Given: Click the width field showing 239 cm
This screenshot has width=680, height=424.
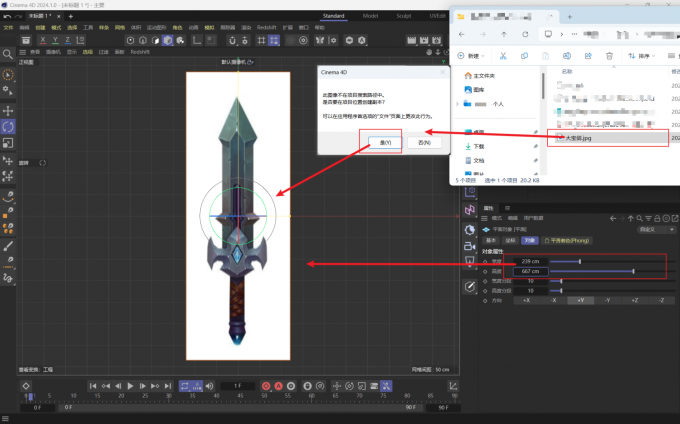Looking at the screenshot, I should point(530,261).
